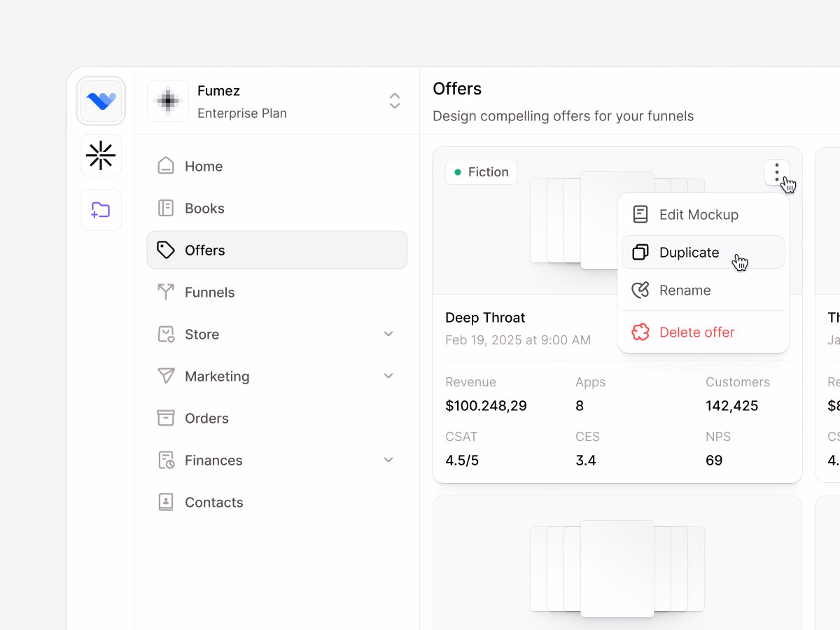This screenshot has height=630, width=840.
Task: Expand the Store submenu chevron
Action: click(x=389, y=334)
